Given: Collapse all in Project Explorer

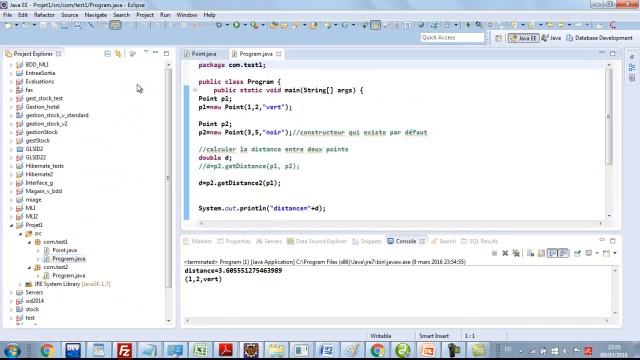Looking at the screenshot, I should pos(107,53).
